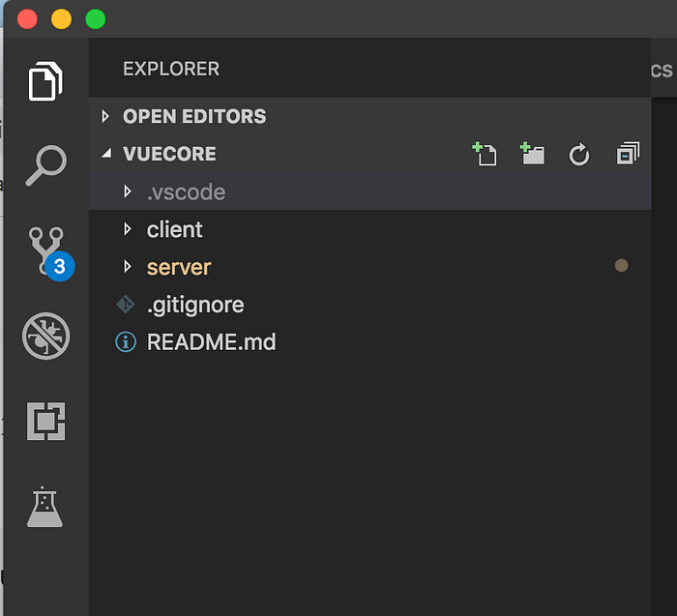Image resolution: width=677 pixels, height=616 pixels.
Task: Open the Debug view bug icon
Action: coord(45,336)
